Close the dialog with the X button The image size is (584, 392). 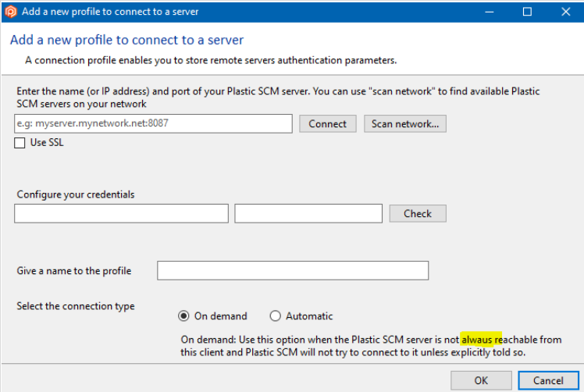tap(565, 12)
